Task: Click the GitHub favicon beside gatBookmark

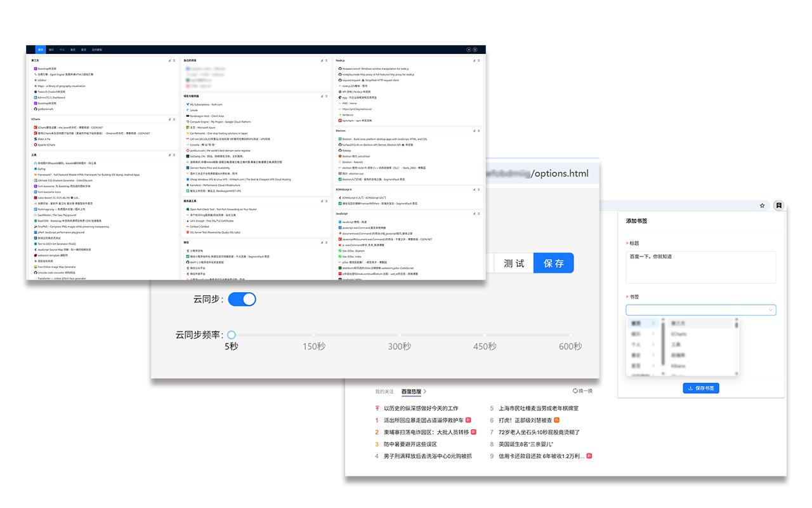Action: (36, 109)
